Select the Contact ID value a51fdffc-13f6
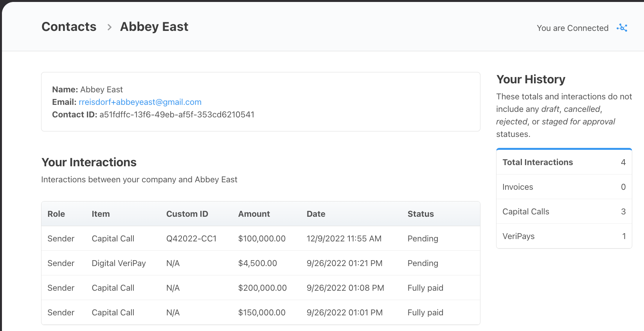 (x=177, y=115)
